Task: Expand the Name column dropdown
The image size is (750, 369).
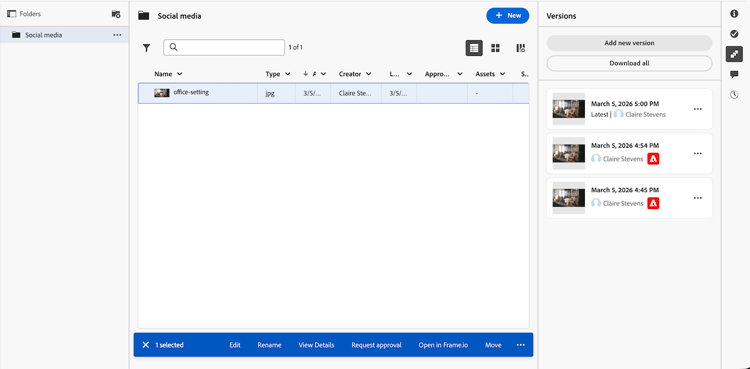Action: [x=180, y=74]
